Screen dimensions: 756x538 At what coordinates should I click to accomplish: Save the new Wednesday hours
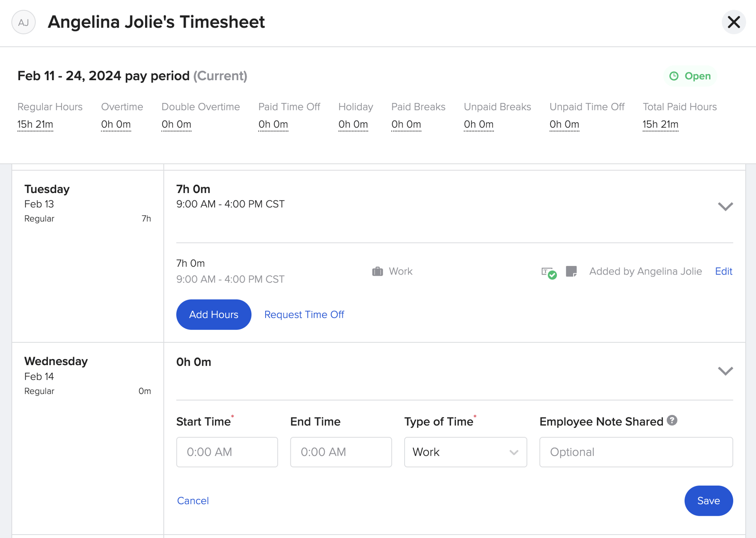(708, 501)
